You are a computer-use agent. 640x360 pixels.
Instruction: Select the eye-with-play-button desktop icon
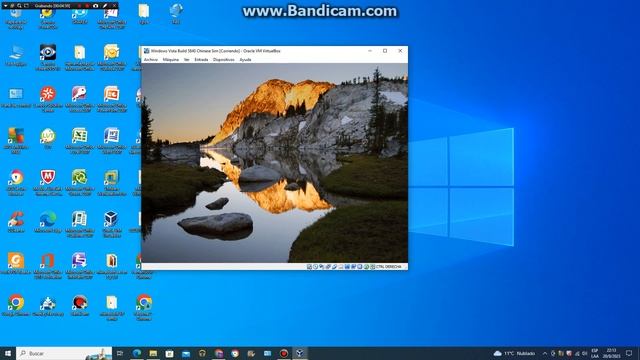(48, 52)
